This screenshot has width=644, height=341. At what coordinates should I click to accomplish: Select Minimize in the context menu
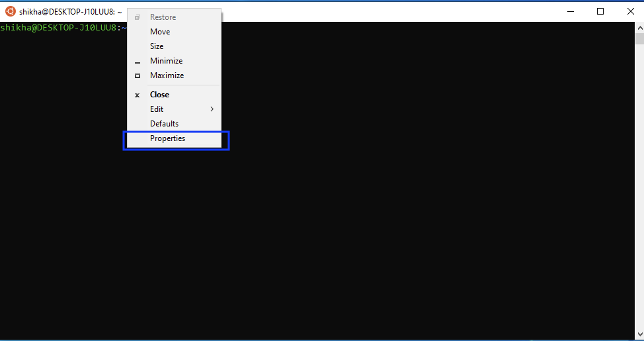tap(174, 61)
